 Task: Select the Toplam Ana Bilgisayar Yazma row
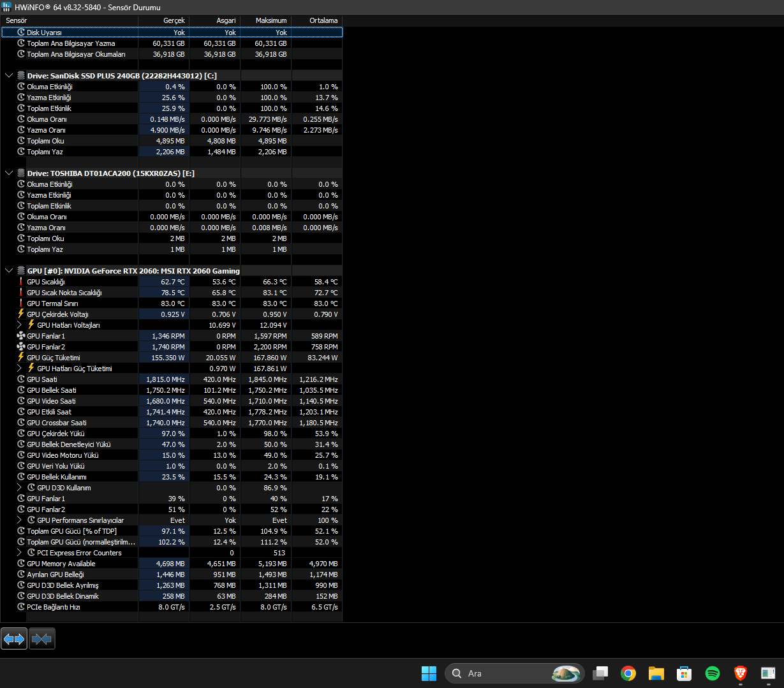(x=172, y=43)
